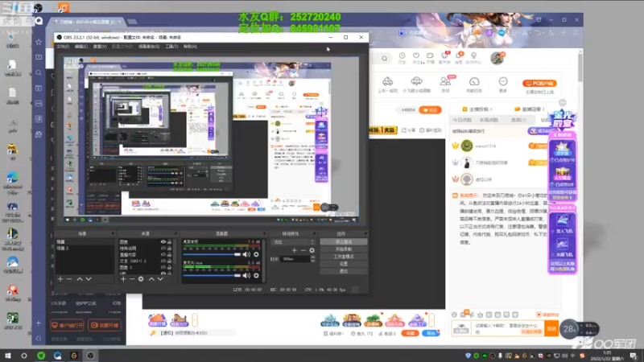Collapse the left sidebar with arrow icon
The width and height of the screenshot is (644, 362).
[x=38, y=339]
